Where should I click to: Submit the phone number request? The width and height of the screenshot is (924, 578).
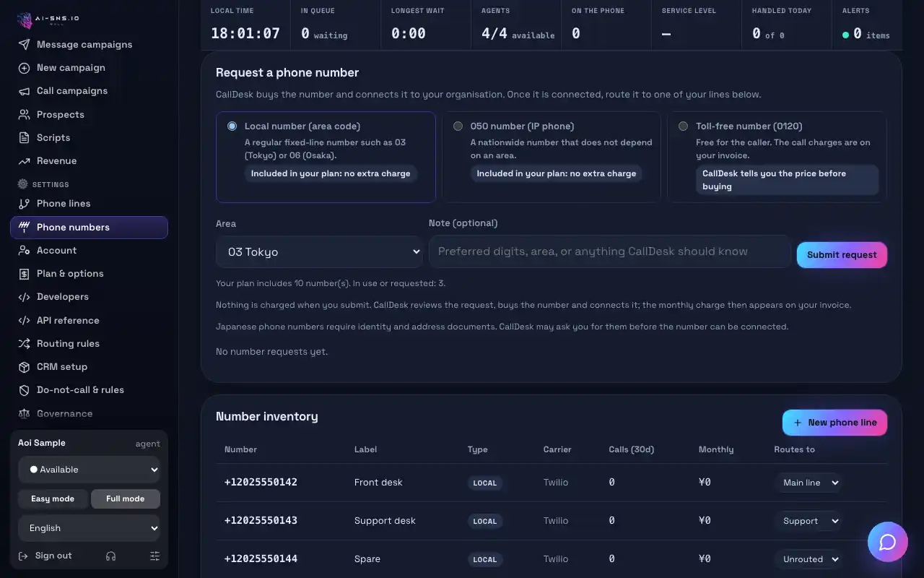pyautogui.click(x=842, y=255)
